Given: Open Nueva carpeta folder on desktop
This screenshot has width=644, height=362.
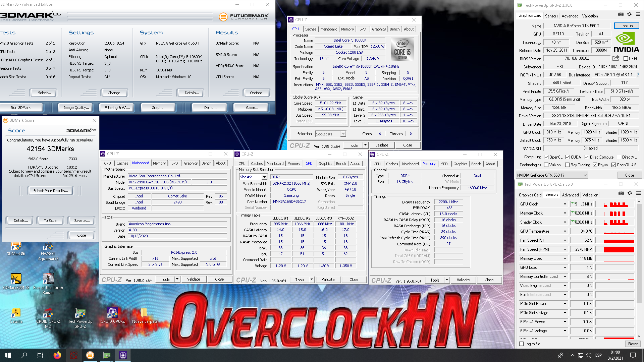Looking at the screenshot, I should (x=145, y=316).
